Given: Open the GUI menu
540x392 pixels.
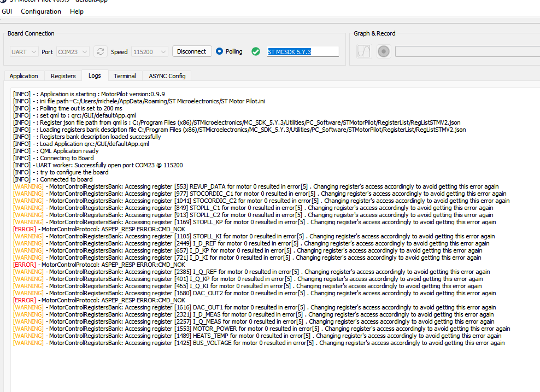Looking at the screenshot, I should tap(7, 11).
